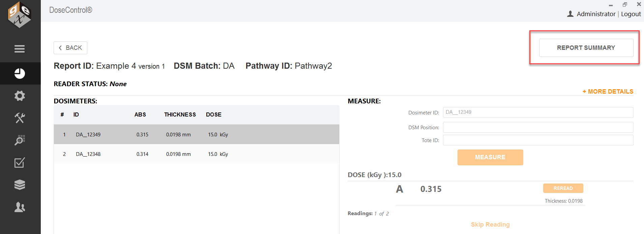Screen dimensions: 644x234
Task: Open the REPORT SUMMARY
Action: pyautogui.click(x=586, y=48)
